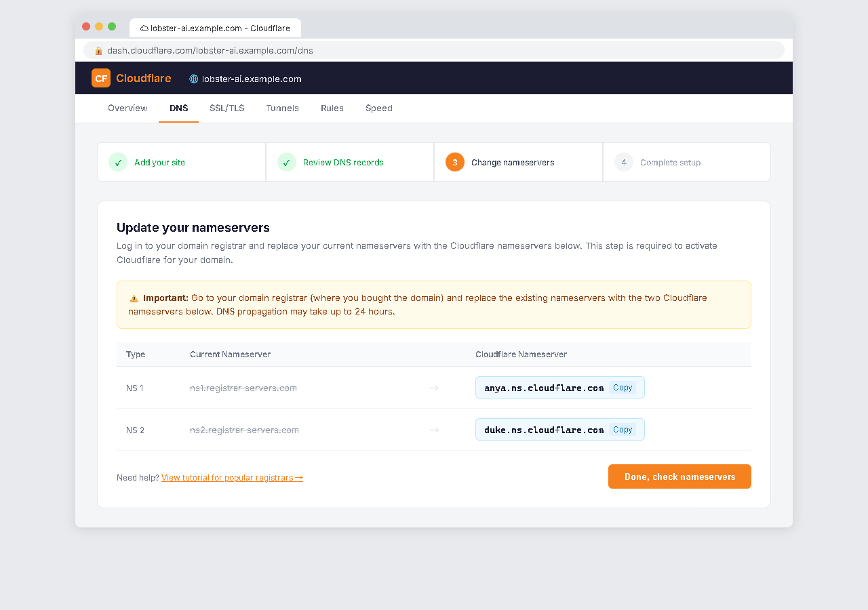Click the gray step 4 circle
This screenshot has height=610, width=868.
click(x=624, y=163)
